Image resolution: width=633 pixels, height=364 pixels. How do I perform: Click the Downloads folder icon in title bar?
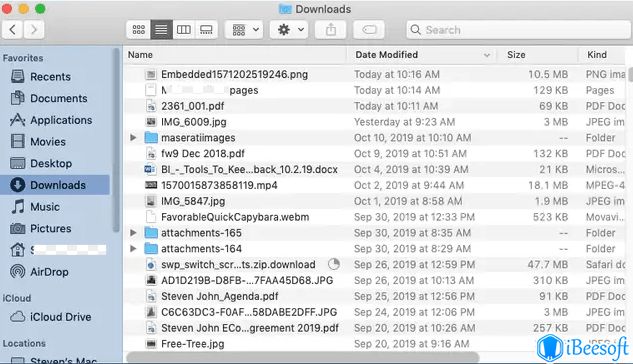click(x=285, y=9)
